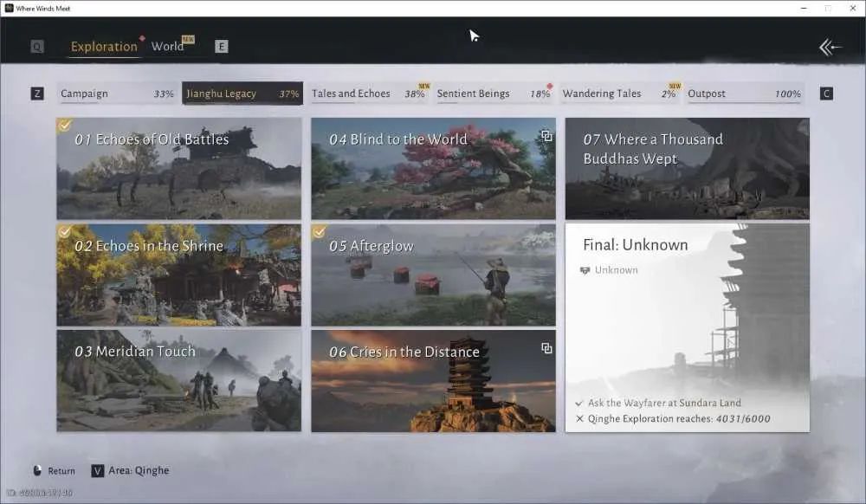This screenshot has height=504, width=866.
Task: Switch to the Exploration tab
Action: click(104, 47)
